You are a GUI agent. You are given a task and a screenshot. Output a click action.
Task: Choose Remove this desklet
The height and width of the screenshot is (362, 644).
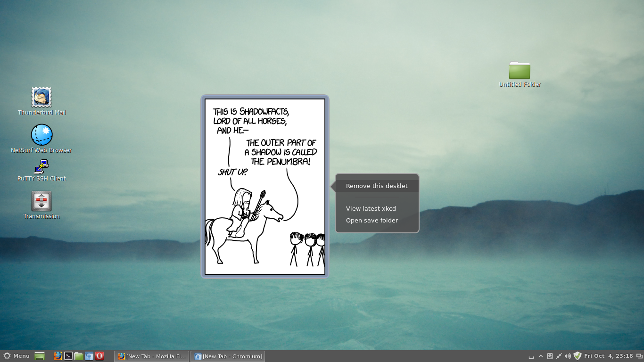tap(377, 186)
